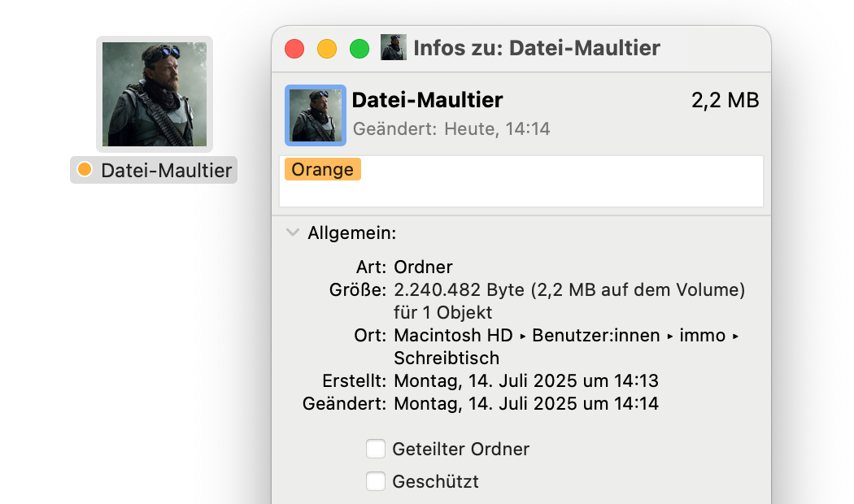Click the empty tags input field

(x=521, y=181)
